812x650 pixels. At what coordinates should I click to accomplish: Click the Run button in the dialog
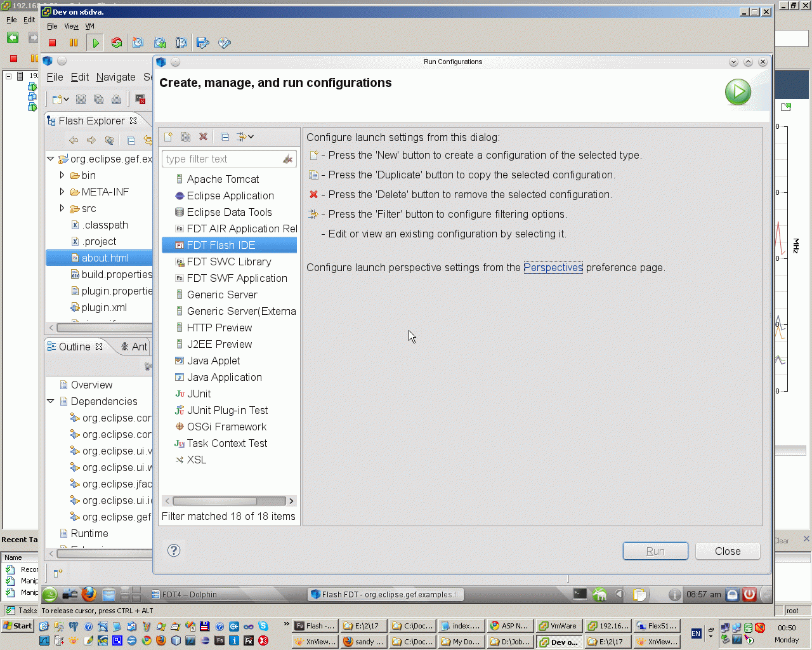point(655,551)
